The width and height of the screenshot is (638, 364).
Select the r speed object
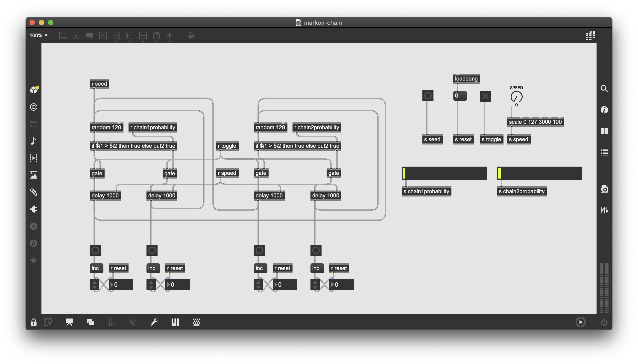(227, 173)
